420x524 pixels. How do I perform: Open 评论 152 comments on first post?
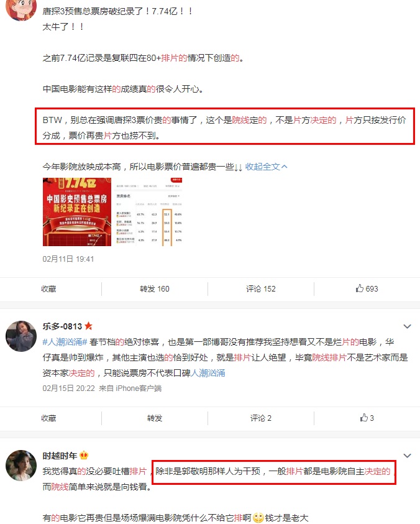[260, 289]
